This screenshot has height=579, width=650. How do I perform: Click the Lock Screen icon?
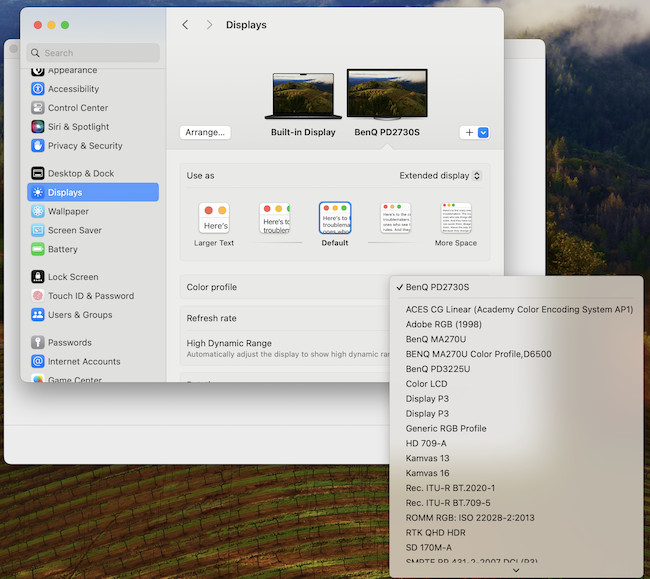pyautogui.click(x=38, y=277)
